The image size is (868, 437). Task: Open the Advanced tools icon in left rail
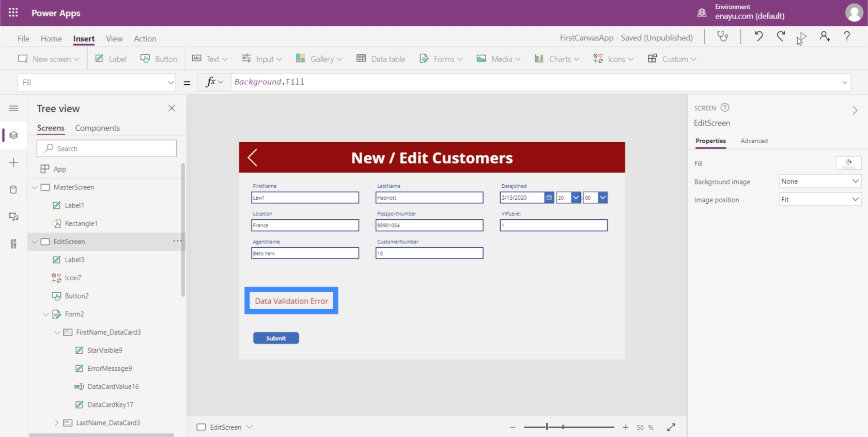click(x=13, y=244)
